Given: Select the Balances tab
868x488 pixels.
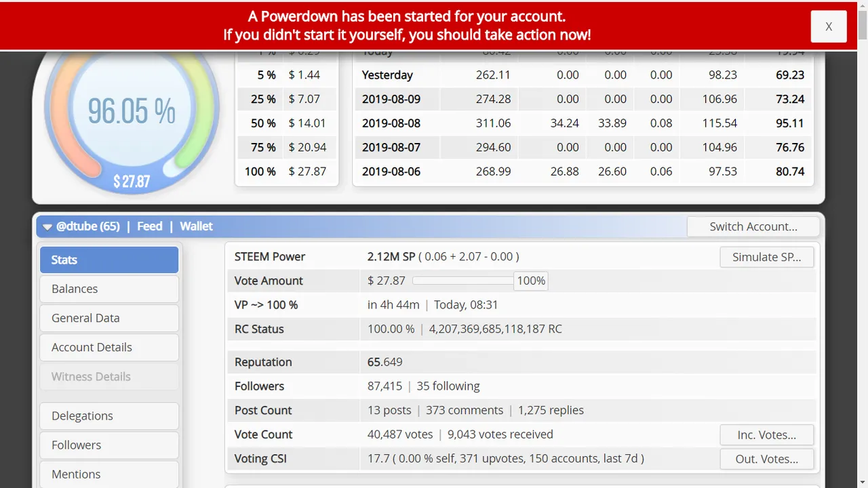Looking at the screenshot, I should 109,289.
